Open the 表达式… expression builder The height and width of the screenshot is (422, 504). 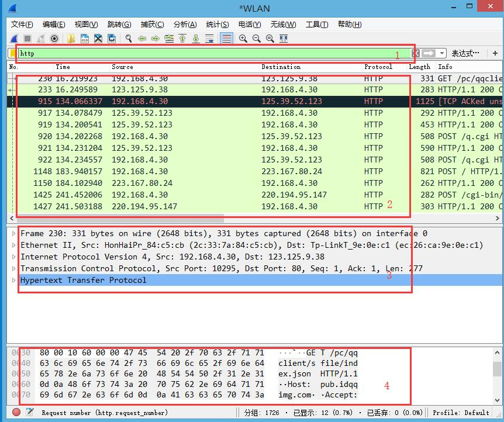pyautogui.click(x=465, y=53)
